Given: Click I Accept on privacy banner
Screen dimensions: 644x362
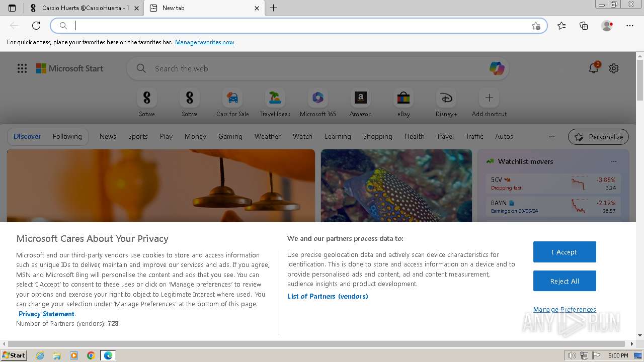Looking at the screenshot, I should coord(565,252).
